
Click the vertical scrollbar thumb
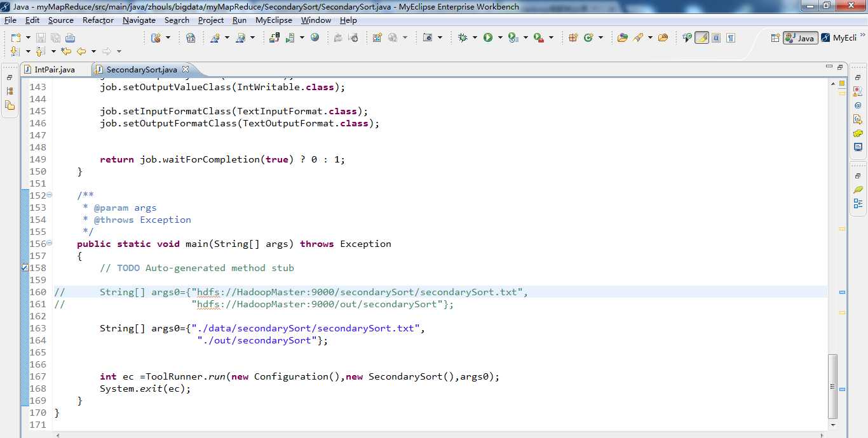coord(833,386)
